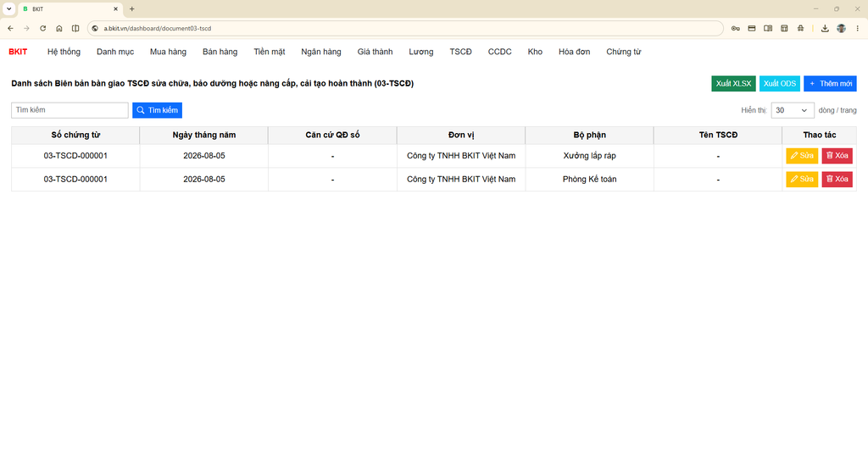
Task: Open the Giá thành menu
Action: pos(375,52)
